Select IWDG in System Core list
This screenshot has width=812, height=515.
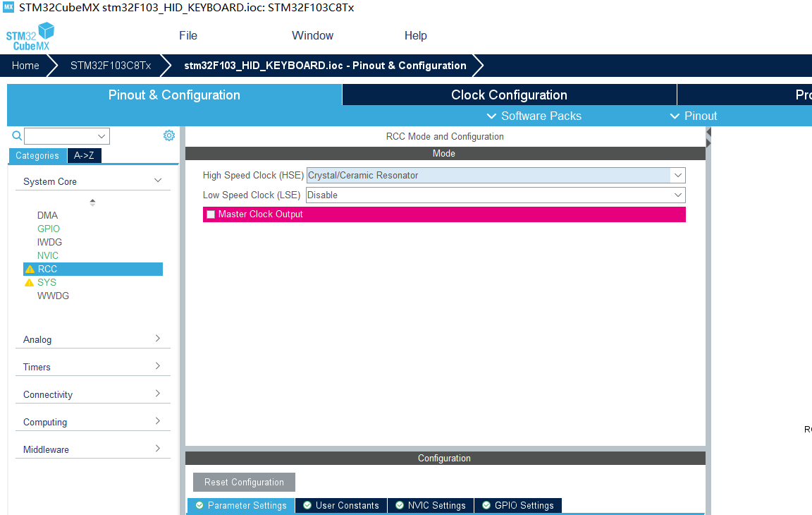(x=50, y=242)
